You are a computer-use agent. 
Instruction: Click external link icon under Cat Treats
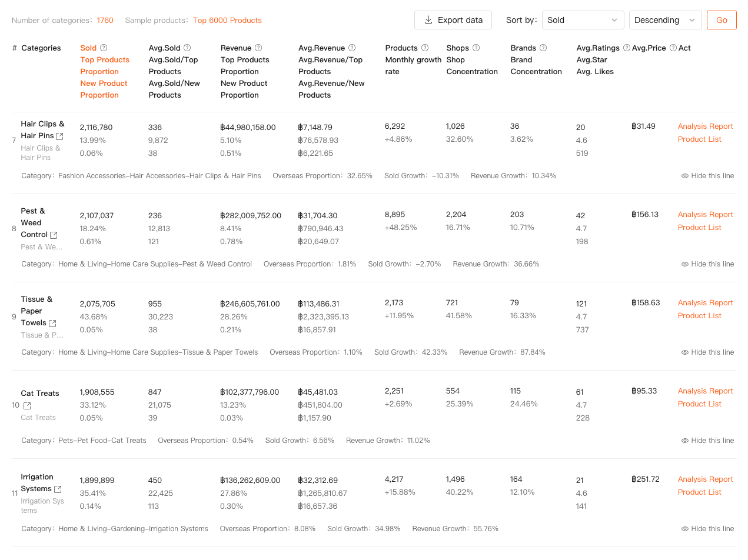coord(27,405)
